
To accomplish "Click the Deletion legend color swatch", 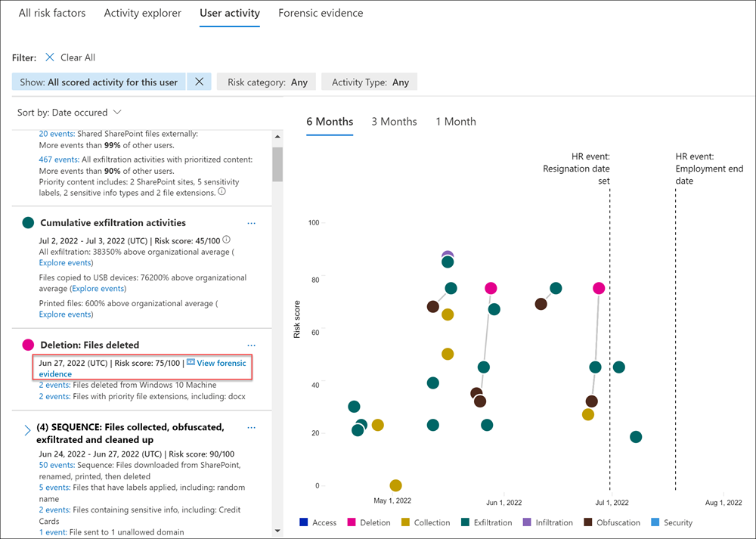I will click(352, 522).
